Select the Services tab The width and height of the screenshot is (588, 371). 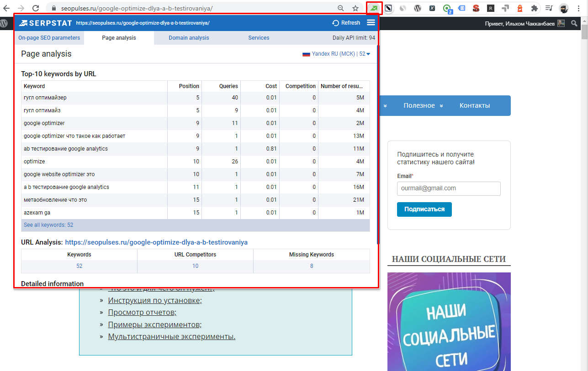coord(259,38)
